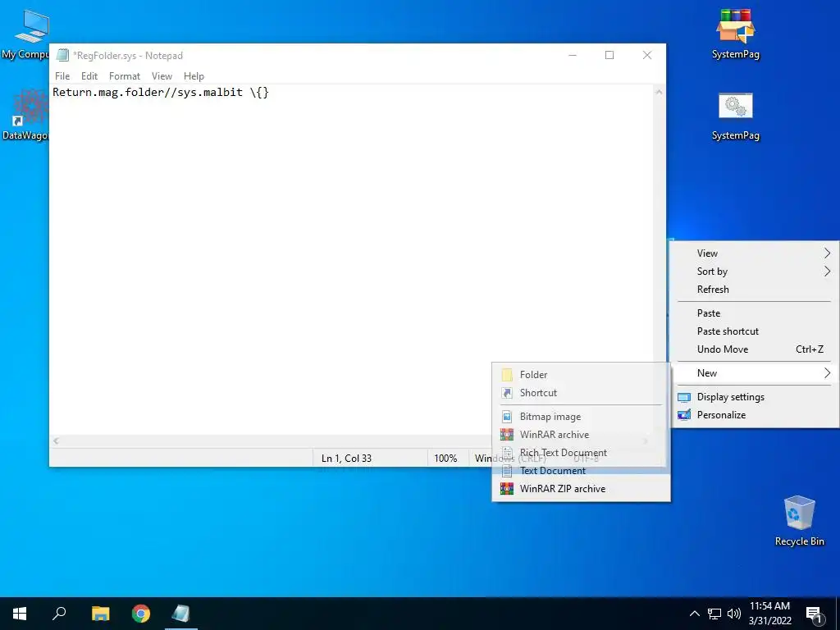This screenshot has height=630, width=840.
Task: Show hidden tray icons arrow
Action: click(x=694, y=614)
